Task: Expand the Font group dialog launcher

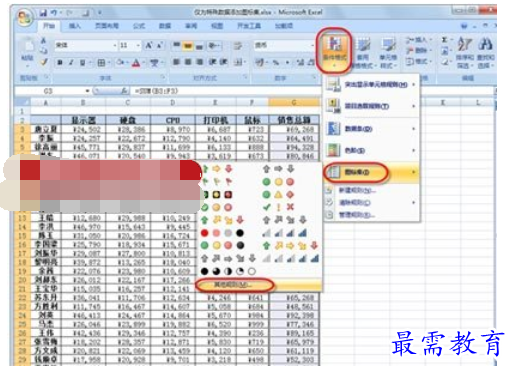Action: point(163,77)
